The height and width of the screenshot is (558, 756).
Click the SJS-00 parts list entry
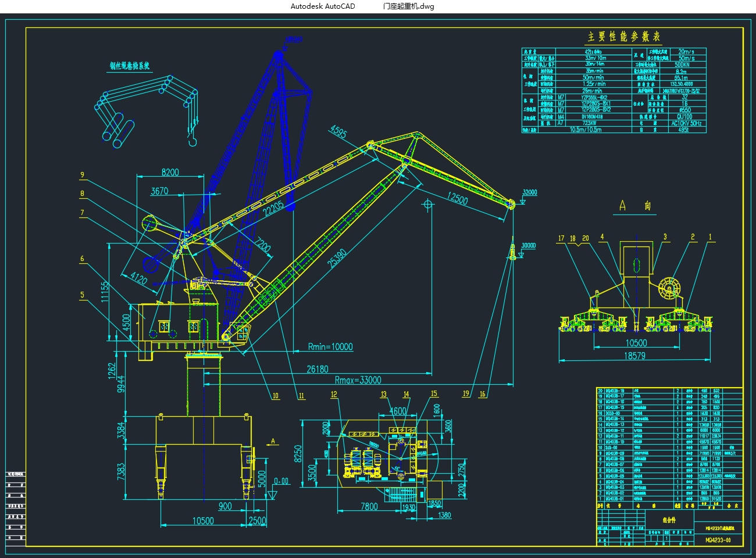click(612, 448)
